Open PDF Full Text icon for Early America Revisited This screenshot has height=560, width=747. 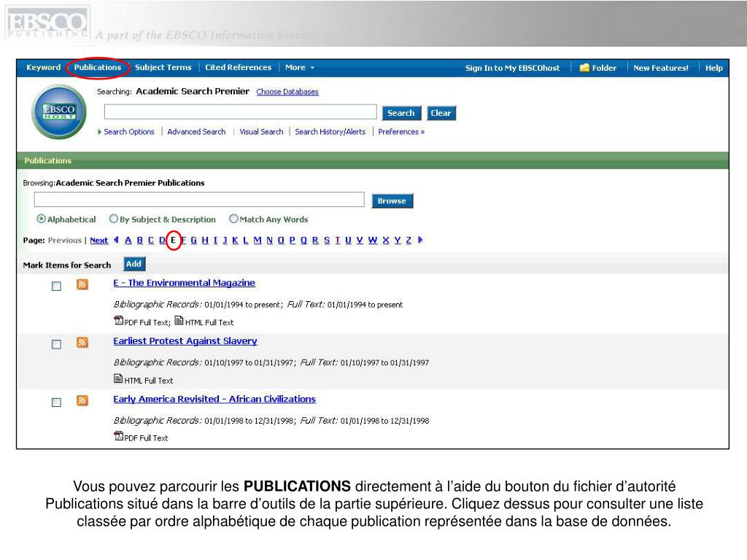[x=119, y=436]
